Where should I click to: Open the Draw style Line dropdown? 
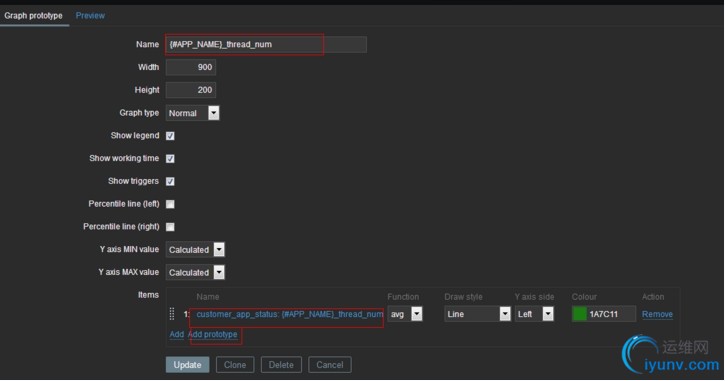(477, 314)
